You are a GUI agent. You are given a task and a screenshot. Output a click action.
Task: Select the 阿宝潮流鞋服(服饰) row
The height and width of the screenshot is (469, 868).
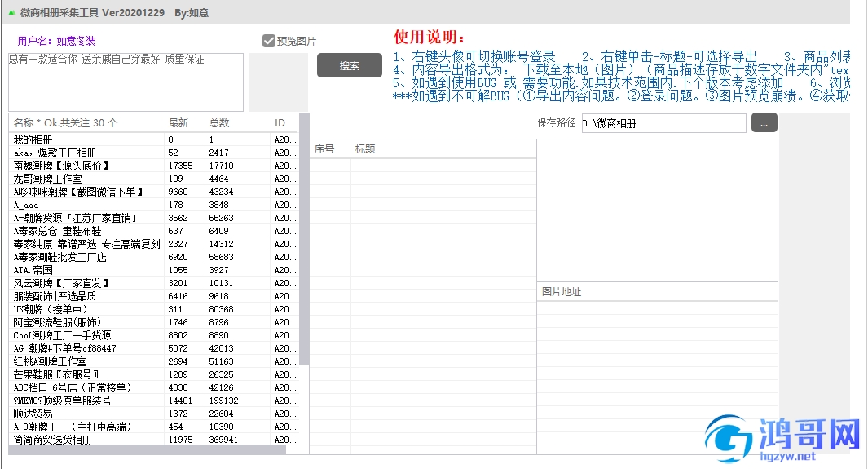pyautogui.click(x=154, y=322)
